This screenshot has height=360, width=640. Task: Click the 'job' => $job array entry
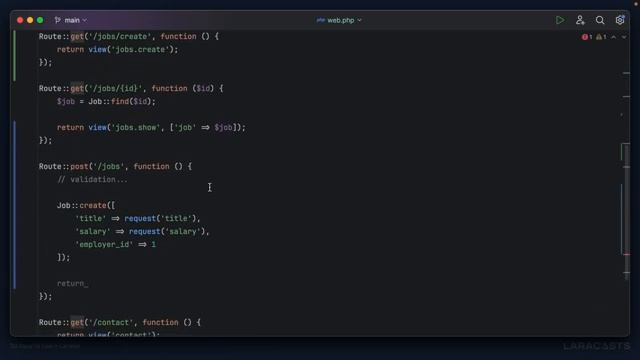point(203,127)
